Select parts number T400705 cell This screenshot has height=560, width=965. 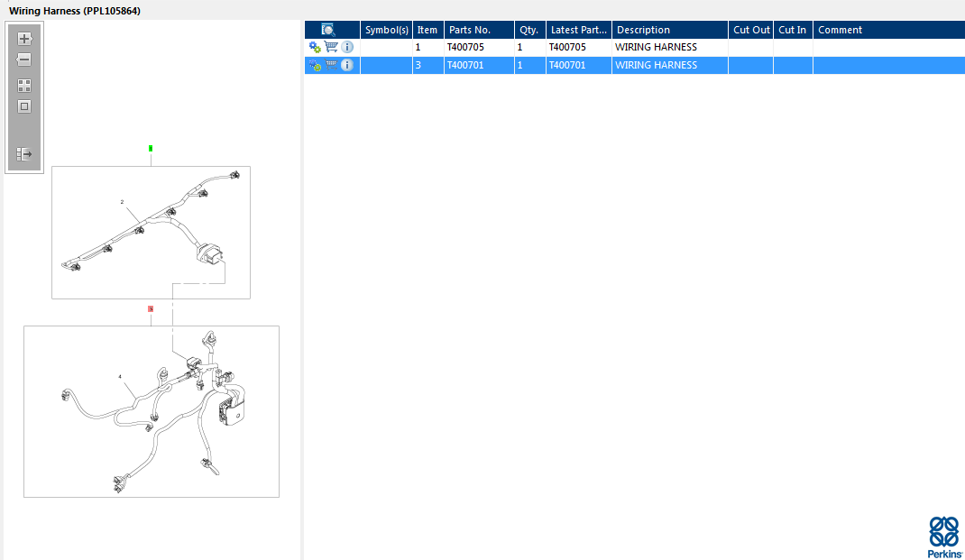click(479, 48)
